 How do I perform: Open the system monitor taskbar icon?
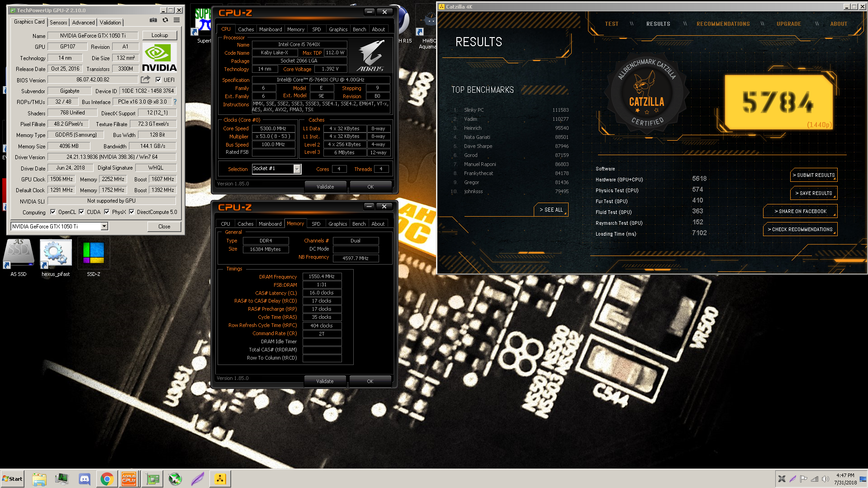[62, 479]
